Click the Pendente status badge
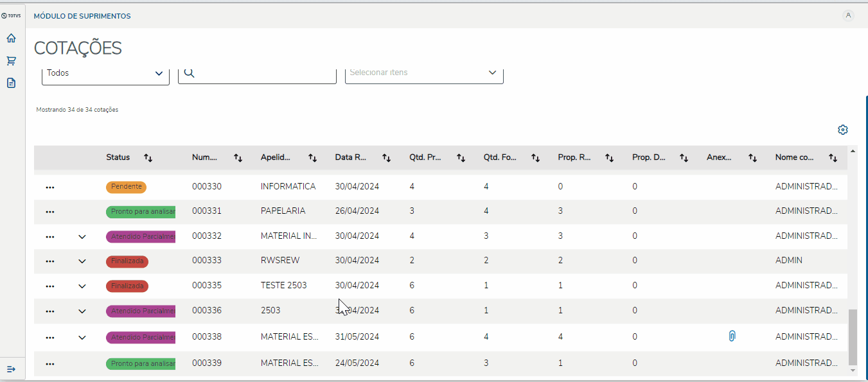Screen dimensions: 868x382 pos(127,187)
